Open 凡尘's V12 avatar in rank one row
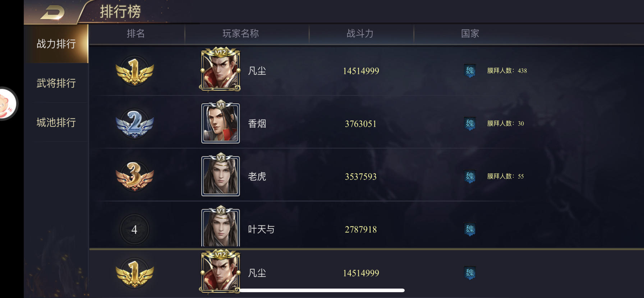This screenshot has height=298, width=644. click(x=220, y=69)
